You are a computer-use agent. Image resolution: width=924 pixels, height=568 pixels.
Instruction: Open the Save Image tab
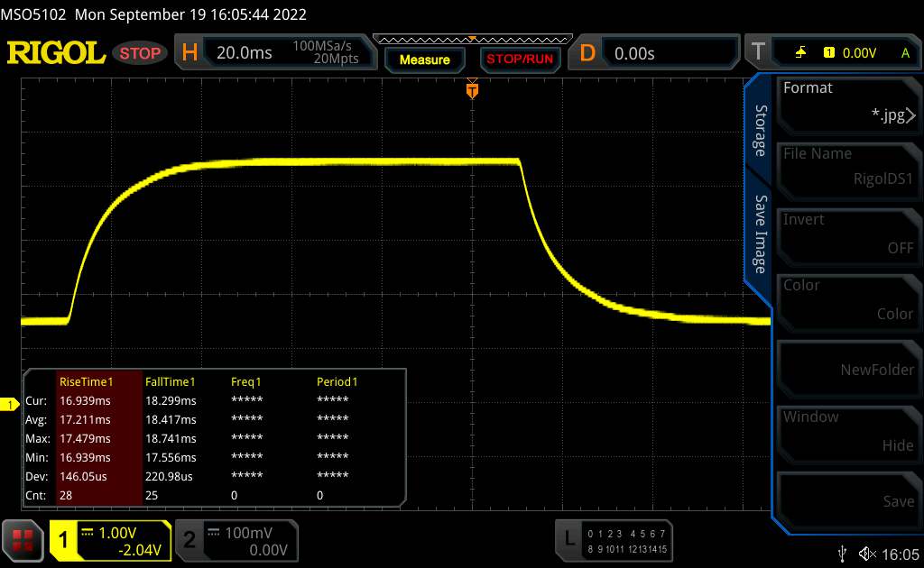point(760,234)
